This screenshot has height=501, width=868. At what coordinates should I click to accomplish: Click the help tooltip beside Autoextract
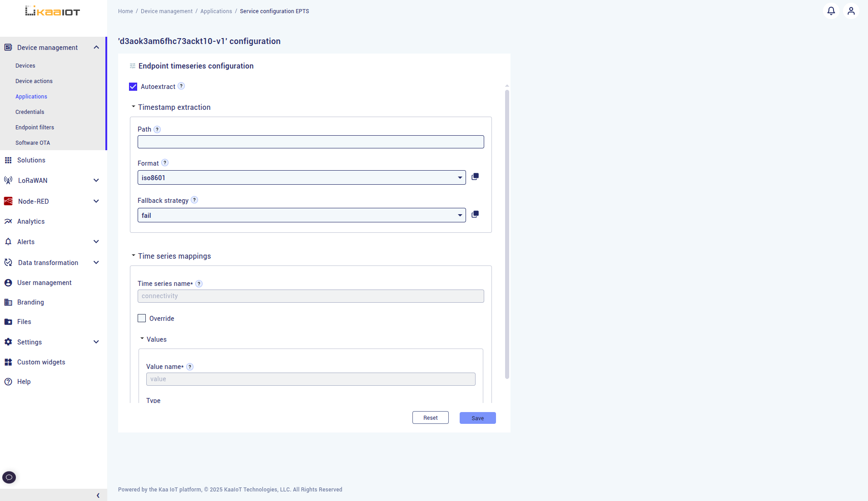click(181, 86)
